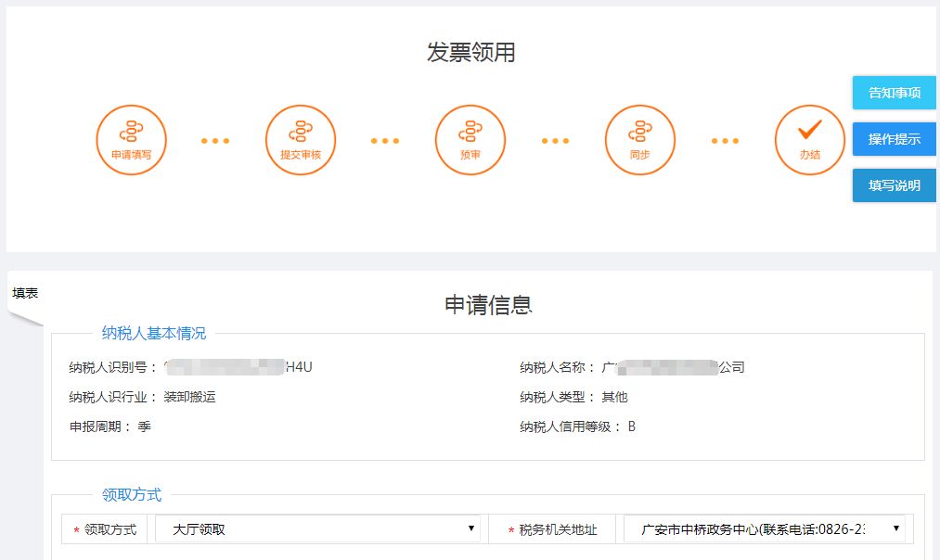Select the 填表 tab
This screenshot has height=560, width=940.
coord(26,290)
